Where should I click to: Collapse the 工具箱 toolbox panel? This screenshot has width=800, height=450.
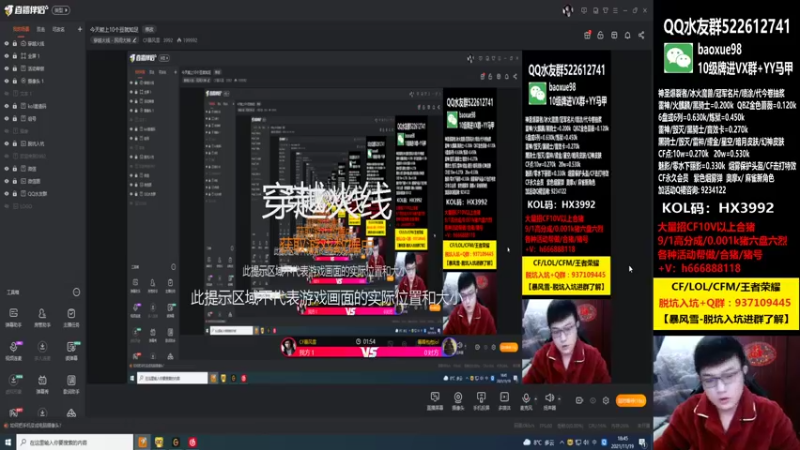(76, 292)
